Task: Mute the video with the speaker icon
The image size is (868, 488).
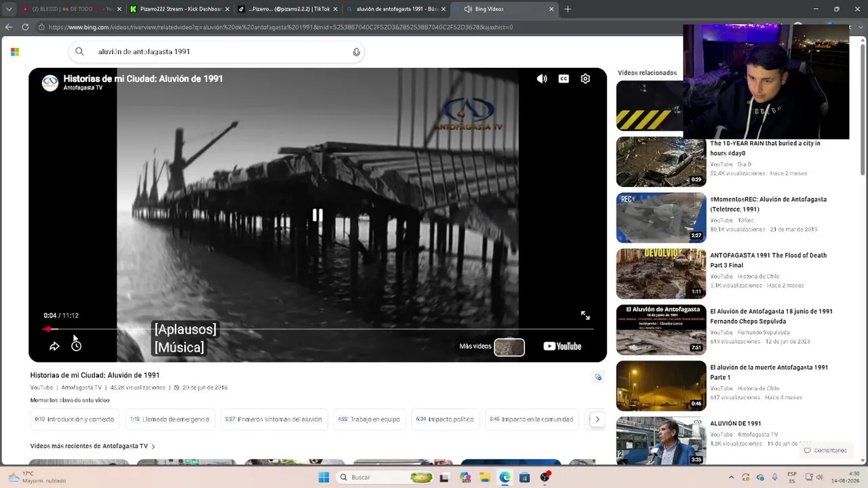Action: pyautogui.click(x=542, y=79)
